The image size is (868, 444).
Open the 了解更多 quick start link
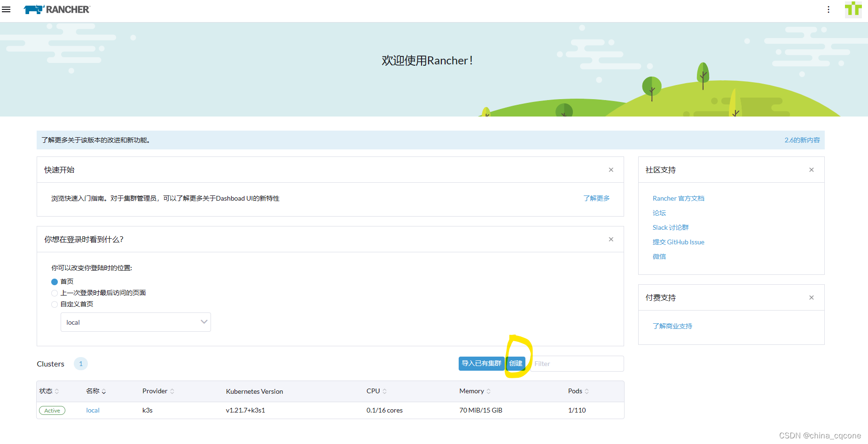[x=596, y=198]
